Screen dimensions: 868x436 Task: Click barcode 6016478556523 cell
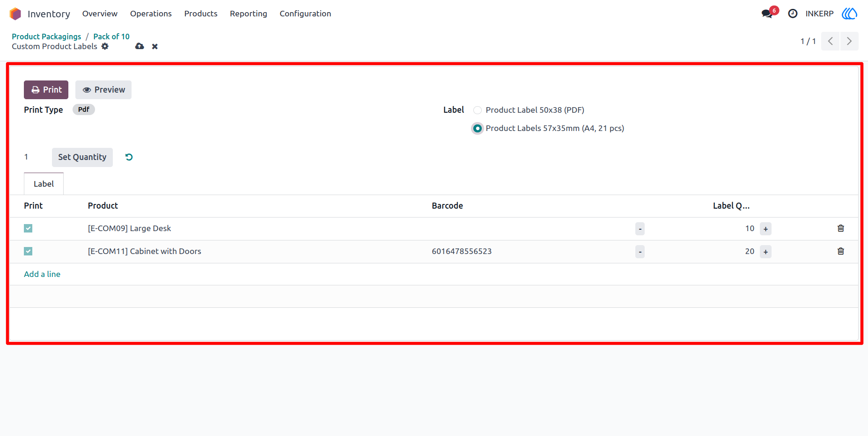(x=462, y=251)
